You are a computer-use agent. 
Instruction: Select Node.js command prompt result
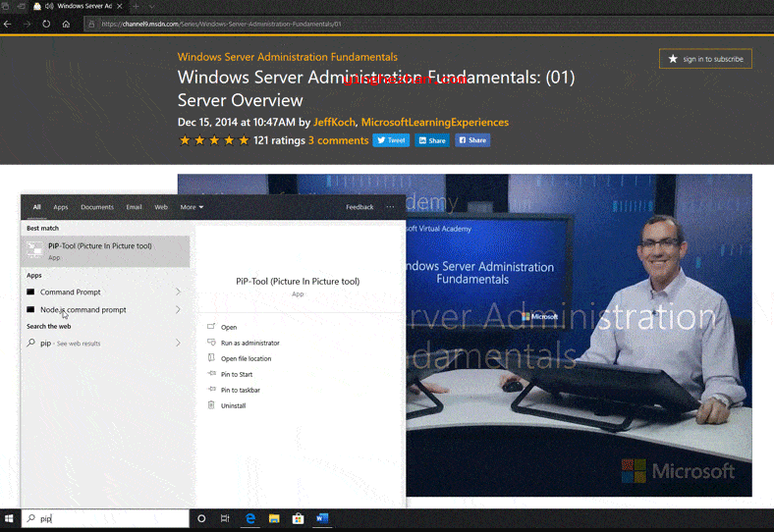[83, 310]
